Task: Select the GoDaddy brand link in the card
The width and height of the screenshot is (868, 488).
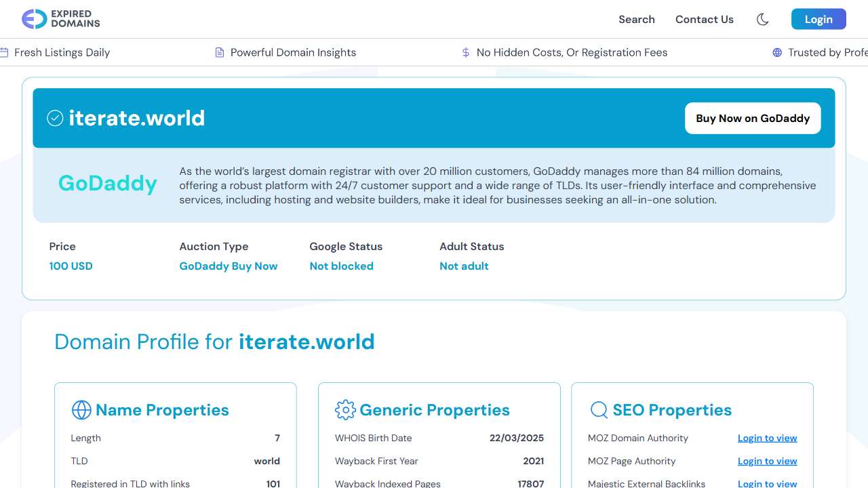Action: [107, 183]
